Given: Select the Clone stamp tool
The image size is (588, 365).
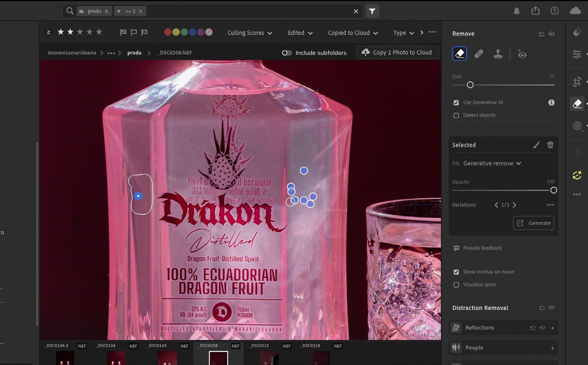Looking at the screenshot, I should [498, 54].
